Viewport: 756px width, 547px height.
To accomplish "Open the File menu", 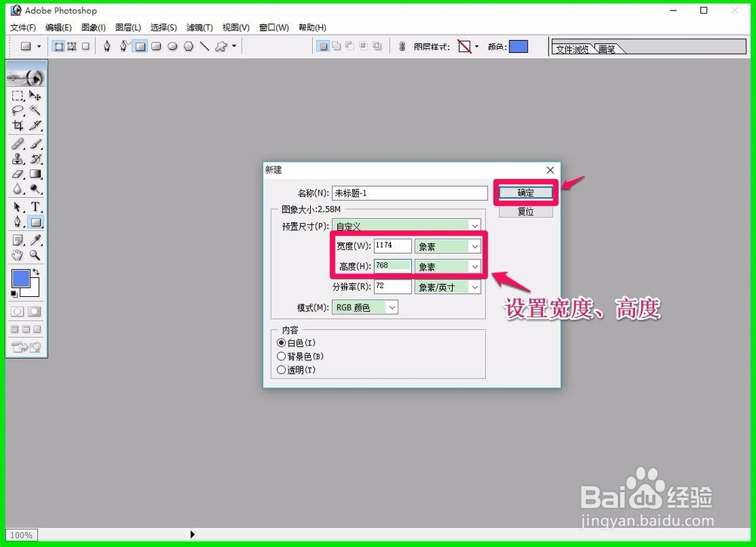I will pos(23,27).
